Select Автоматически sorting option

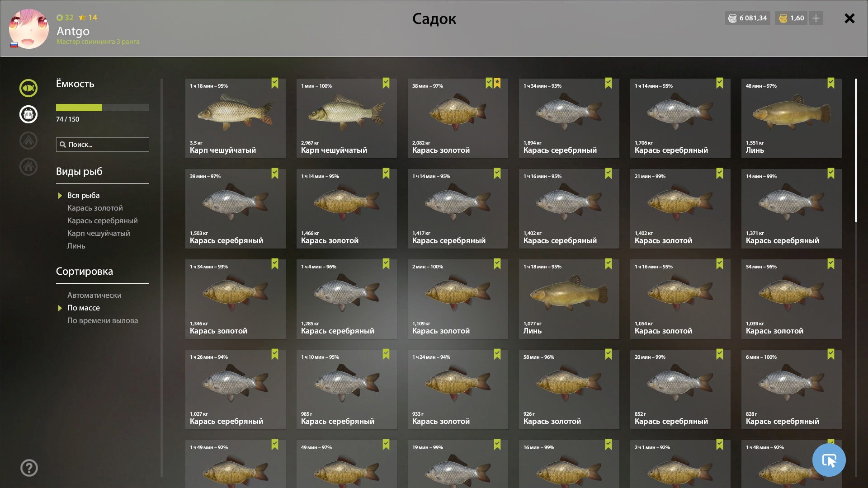94,295
